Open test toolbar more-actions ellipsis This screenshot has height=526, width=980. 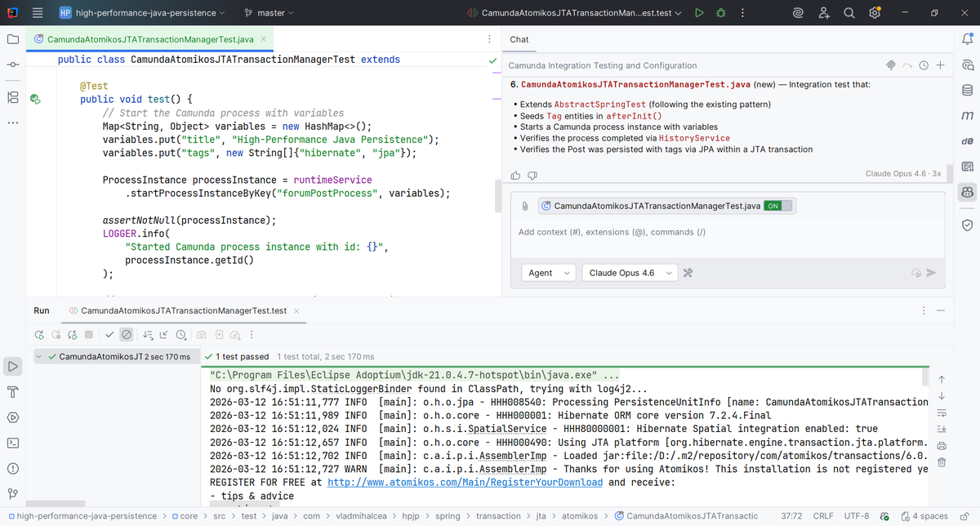pyautogui.click(x=252, y=335)
